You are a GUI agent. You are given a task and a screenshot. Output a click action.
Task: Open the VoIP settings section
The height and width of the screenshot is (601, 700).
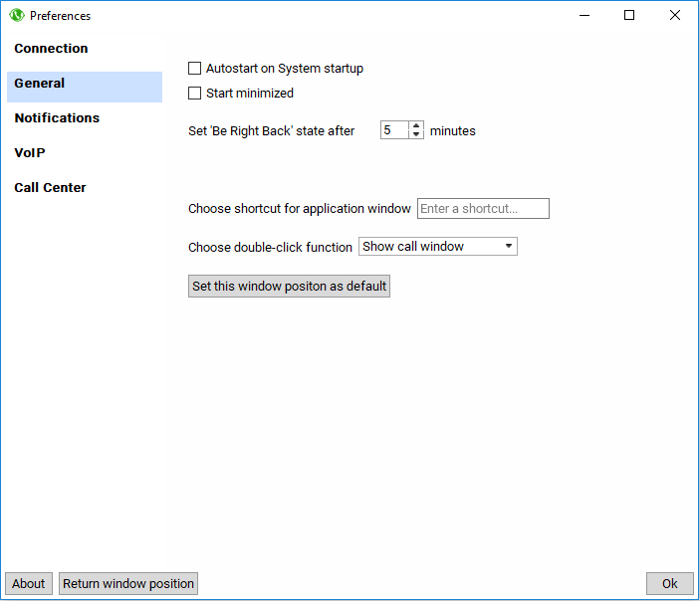click(30, 153)
